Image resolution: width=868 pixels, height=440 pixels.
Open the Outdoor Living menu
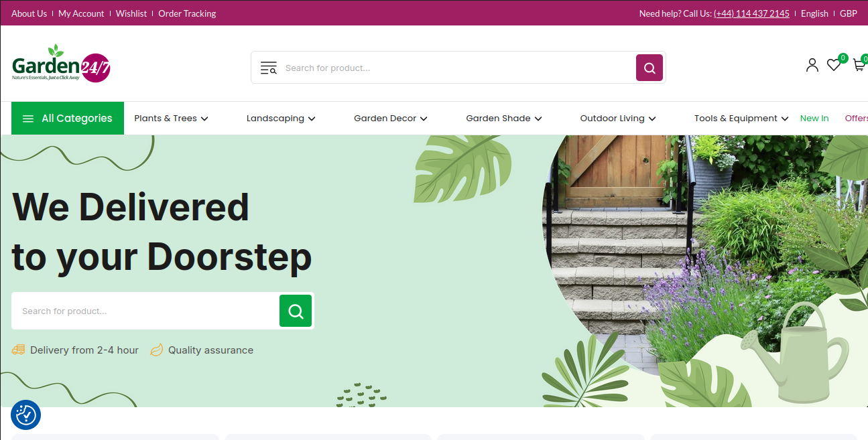[618, 118]
